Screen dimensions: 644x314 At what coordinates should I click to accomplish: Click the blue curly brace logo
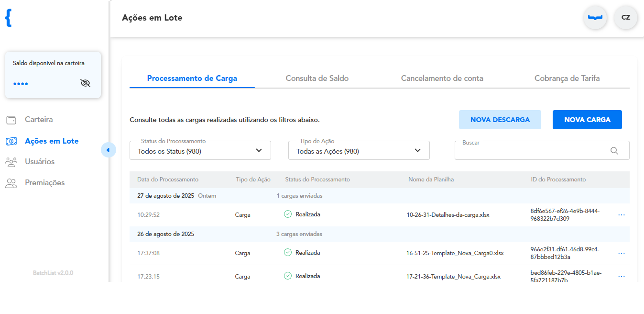tap(8, 18)
